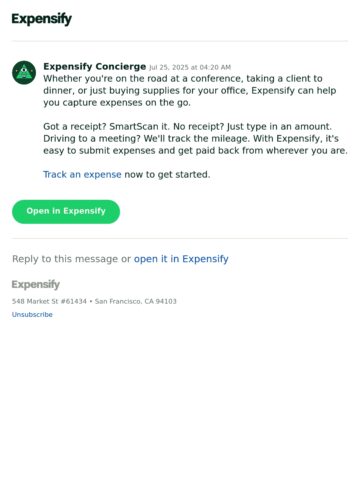Click the Reply to this message text

tap(65, 259)
